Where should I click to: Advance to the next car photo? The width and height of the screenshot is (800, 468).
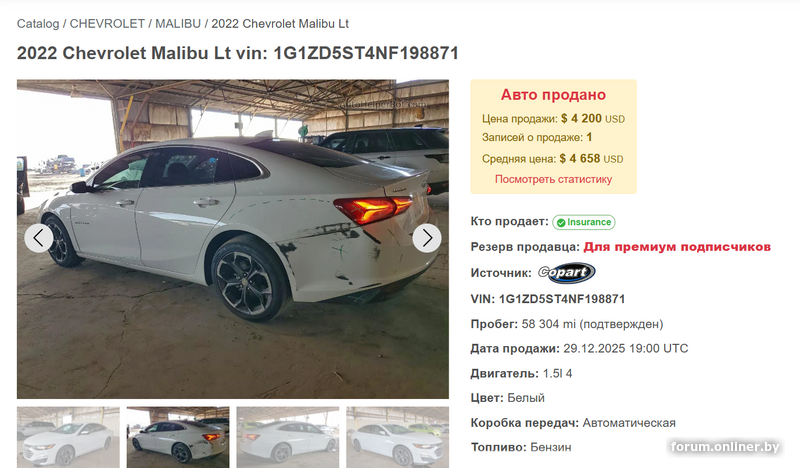[427, 238]
